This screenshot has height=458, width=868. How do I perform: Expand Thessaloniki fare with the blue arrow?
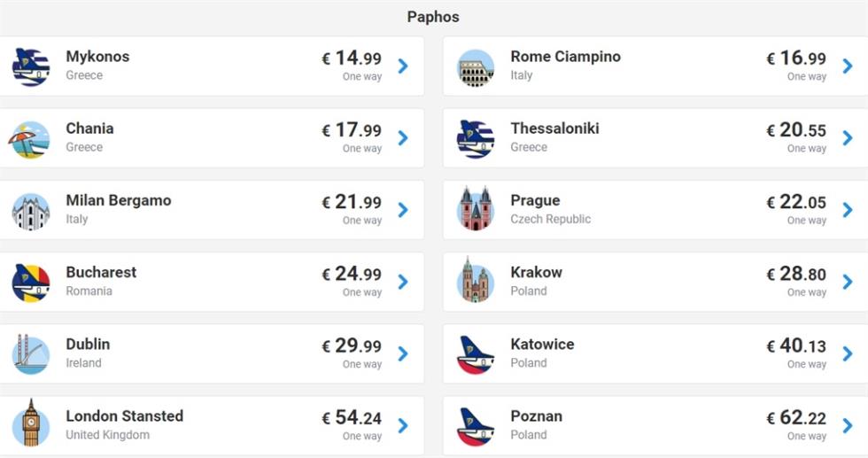[x=848, y=138]
